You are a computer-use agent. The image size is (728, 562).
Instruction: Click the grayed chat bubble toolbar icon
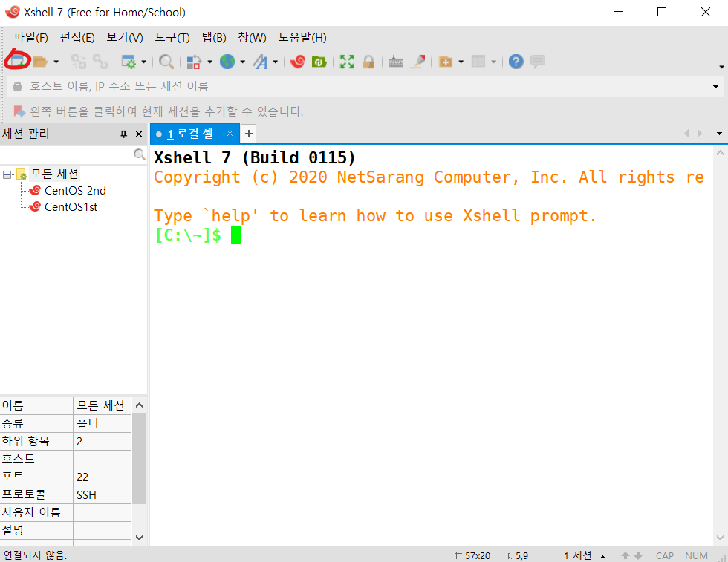tap(538, 62)
